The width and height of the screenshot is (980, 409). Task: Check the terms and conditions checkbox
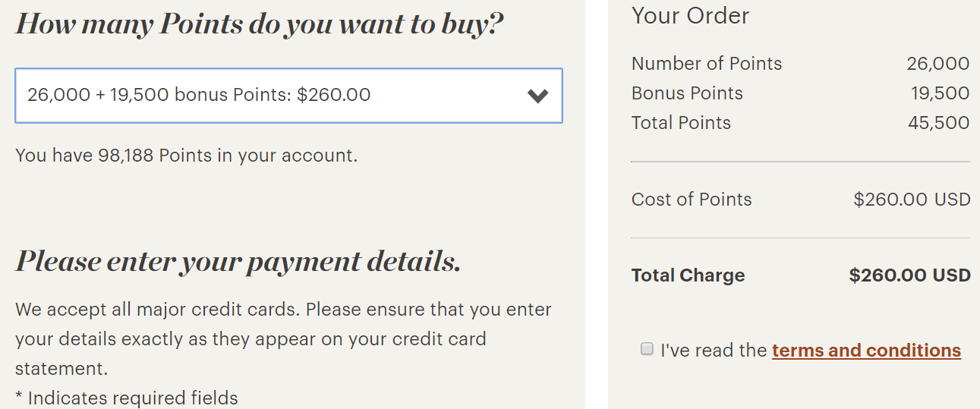click(647, 349)
